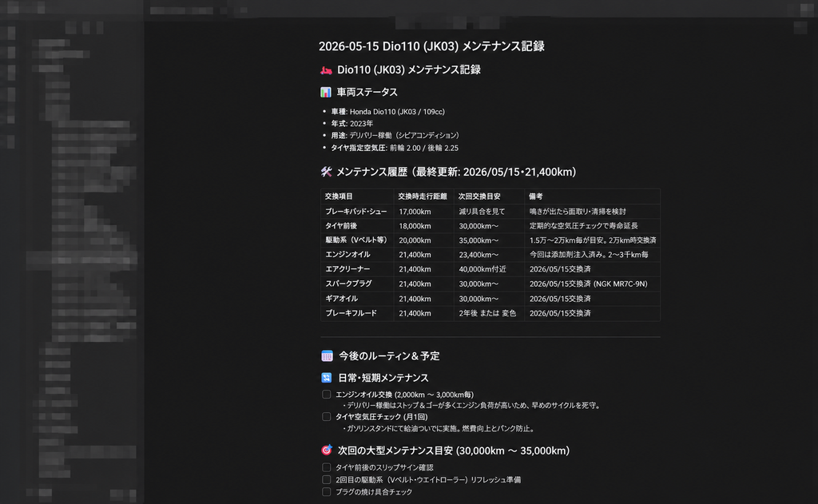Click the タイヤ指定空気圧 bullet line
The width and height of the screenshot is (818, 504).
point(395,148)
